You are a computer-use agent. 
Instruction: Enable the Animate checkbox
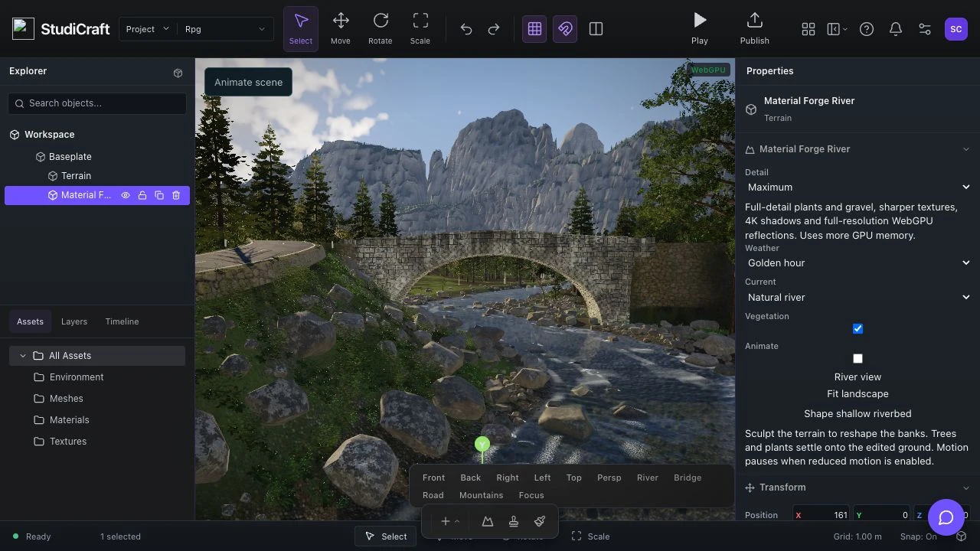coord(857,358)
